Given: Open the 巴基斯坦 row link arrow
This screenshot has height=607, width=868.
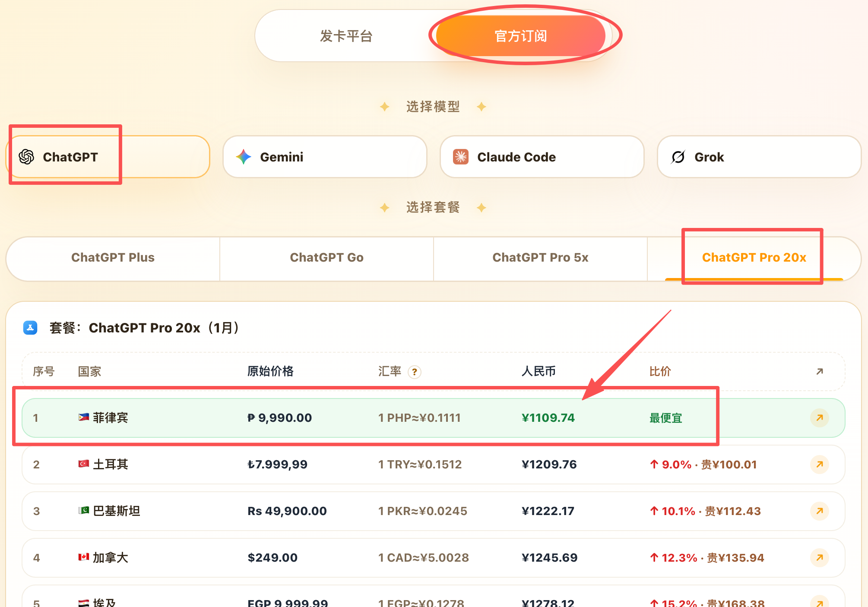Looking at the screenshot, I should (x=820, y=511).
